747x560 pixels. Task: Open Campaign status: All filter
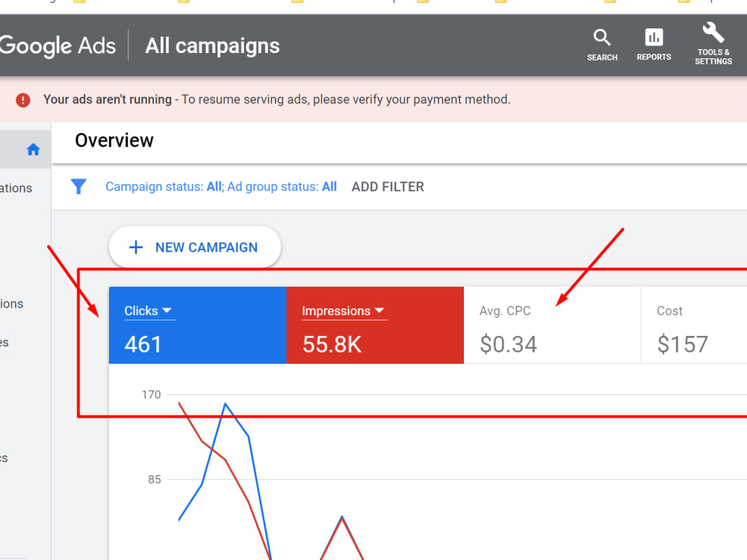164,187
